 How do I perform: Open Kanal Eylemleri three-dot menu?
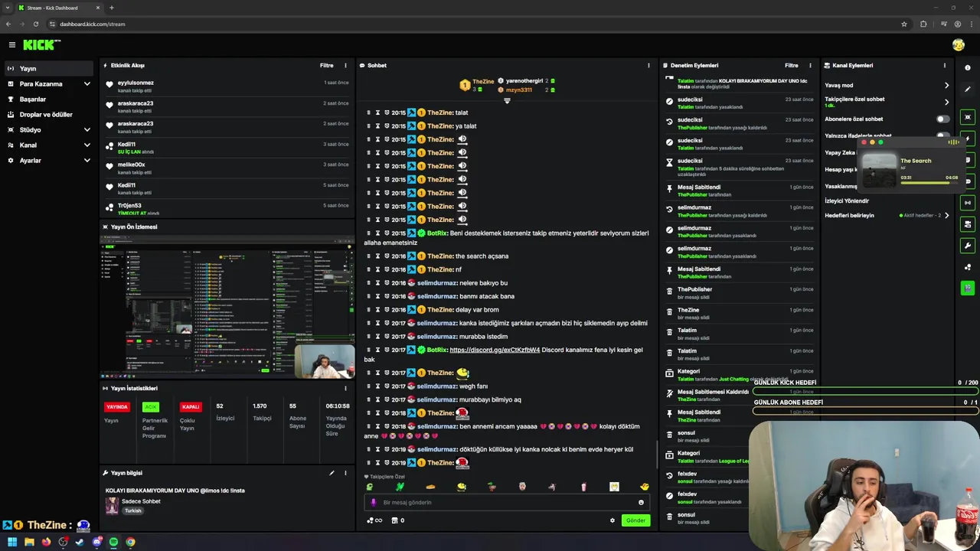pyautogui.click(x=945, y=66)
